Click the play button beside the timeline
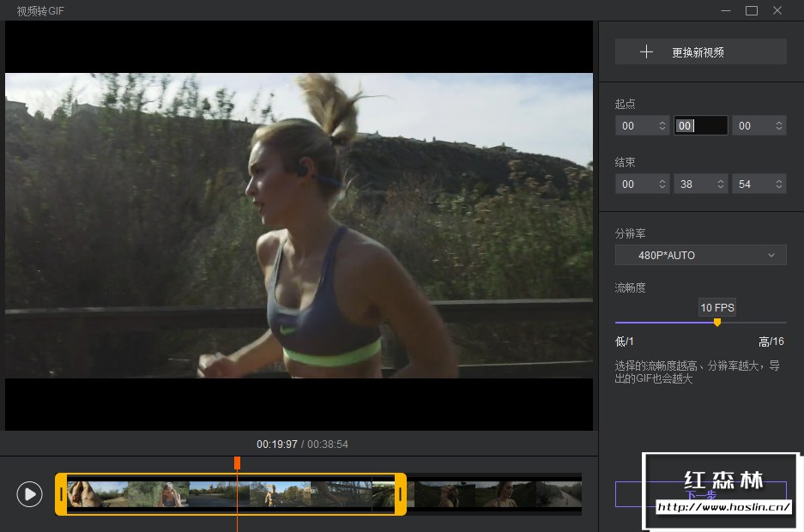The image size is (804, 532). pos(30,494)
